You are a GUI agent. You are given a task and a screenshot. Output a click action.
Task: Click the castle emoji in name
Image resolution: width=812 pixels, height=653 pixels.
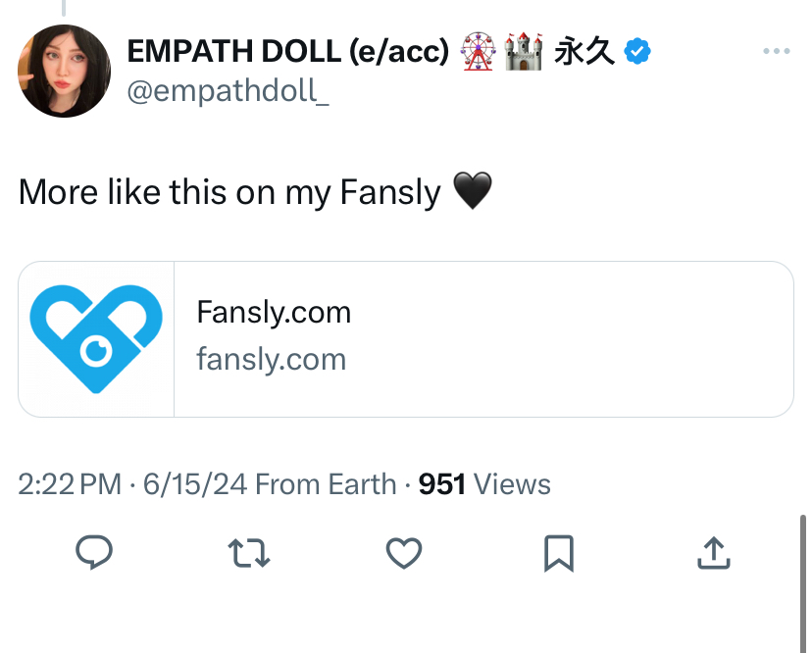[523, 51]
